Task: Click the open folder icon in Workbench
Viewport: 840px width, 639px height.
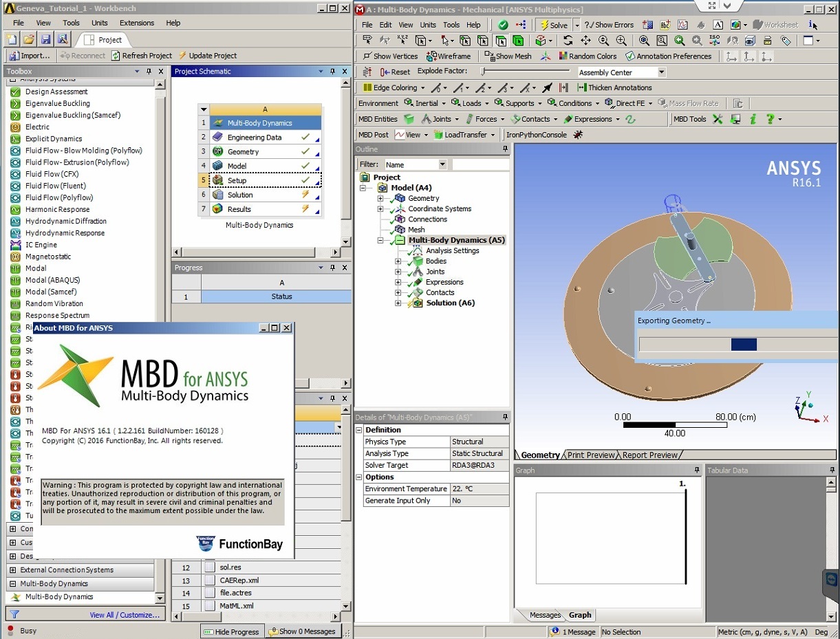Action: click(29, 39)
